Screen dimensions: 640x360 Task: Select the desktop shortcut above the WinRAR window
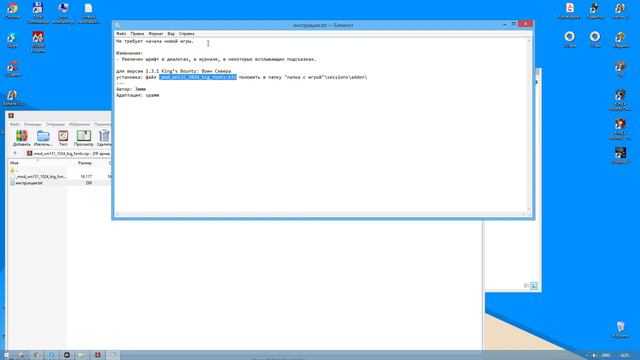pyautogui.click(x=12, y=98)
